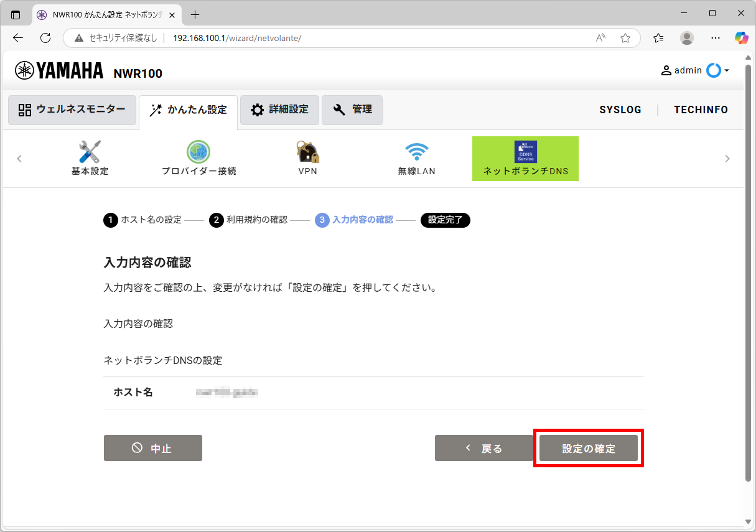
Task: Click the 中止 cancel button
Action: [x=153, y=448]
